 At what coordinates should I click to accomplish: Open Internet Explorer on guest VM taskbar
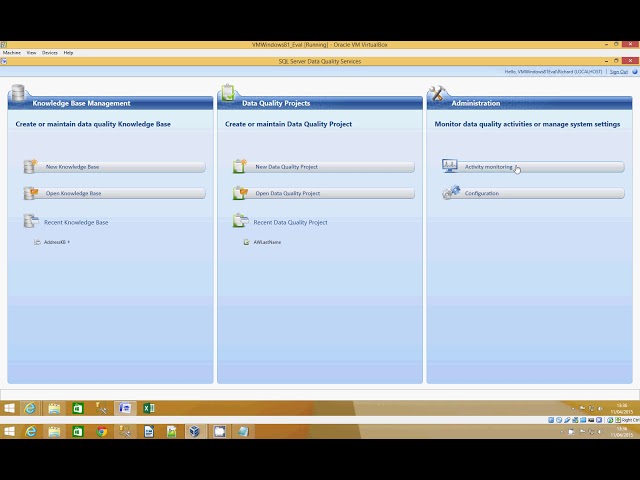point(30,408)
